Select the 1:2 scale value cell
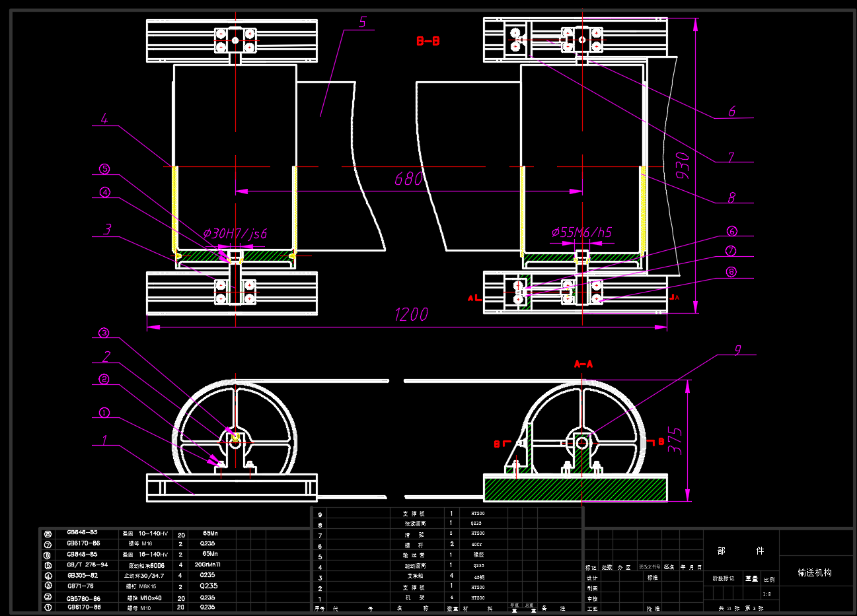The height and width of the screenshot is (616, 857). click(766, 594)
